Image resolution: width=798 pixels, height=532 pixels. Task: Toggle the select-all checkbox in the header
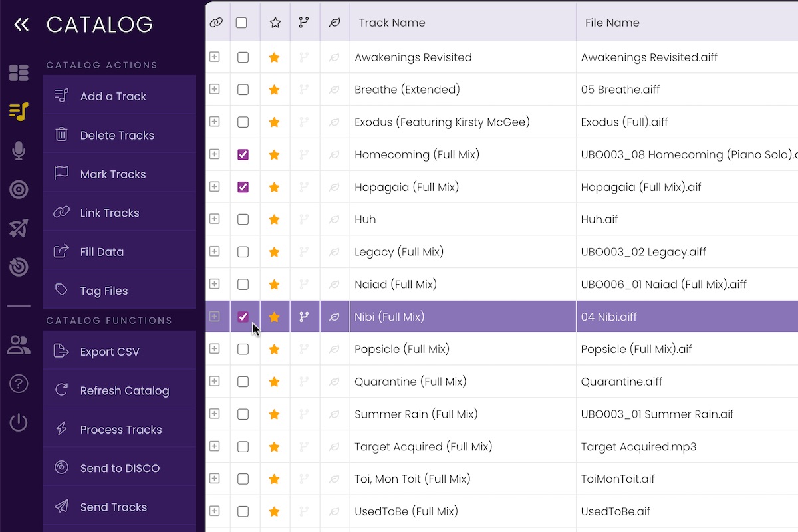[241, 23]
